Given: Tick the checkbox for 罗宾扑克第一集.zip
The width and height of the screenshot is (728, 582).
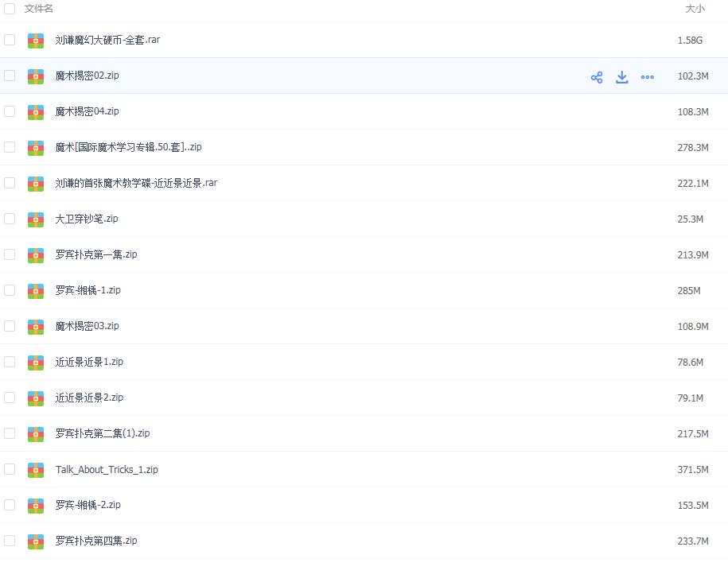Looking at the screenshot, I should pyautogui.click(x=10, y=254).
